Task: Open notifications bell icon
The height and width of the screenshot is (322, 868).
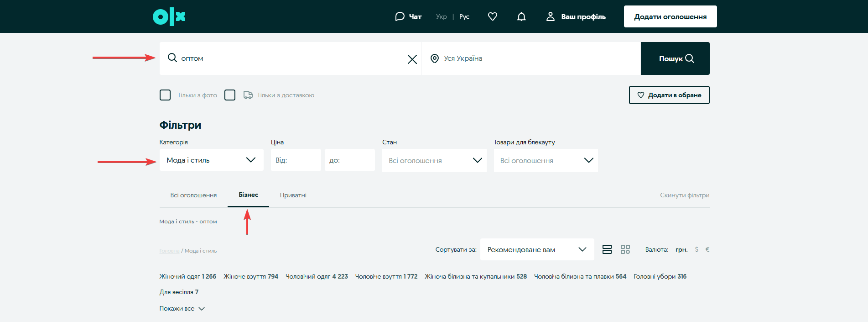Action: pos(521,17)
